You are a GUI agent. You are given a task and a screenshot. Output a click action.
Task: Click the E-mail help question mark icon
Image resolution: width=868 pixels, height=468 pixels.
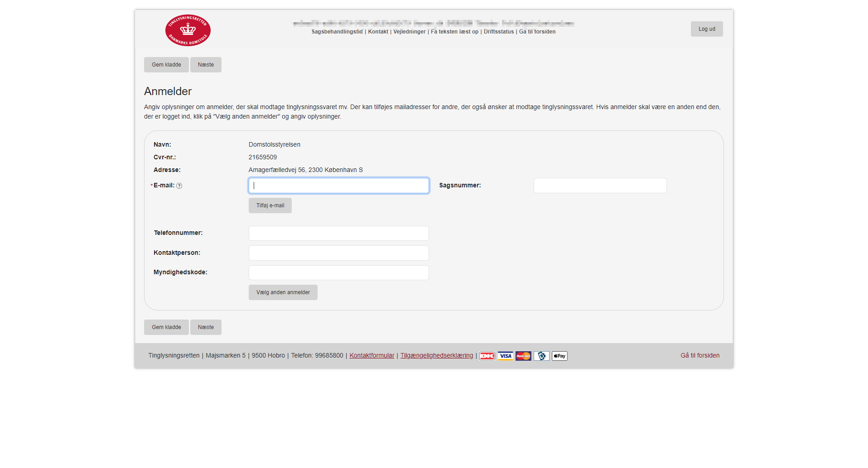coord(179,186)
